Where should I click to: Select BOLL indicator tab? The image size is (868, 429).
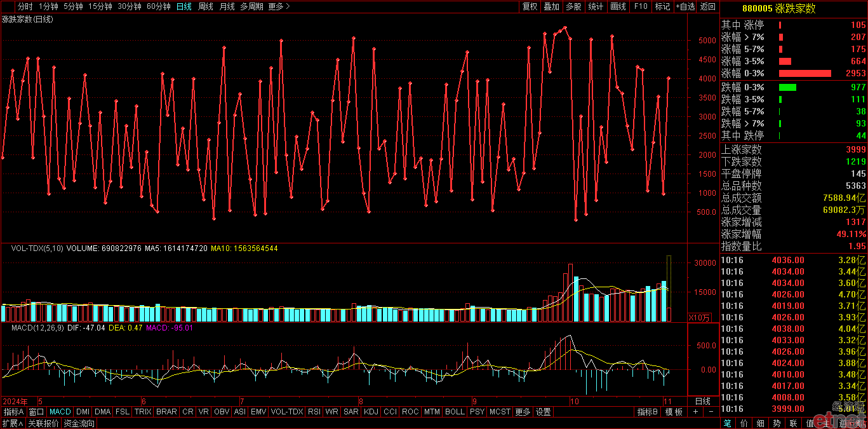455,412
